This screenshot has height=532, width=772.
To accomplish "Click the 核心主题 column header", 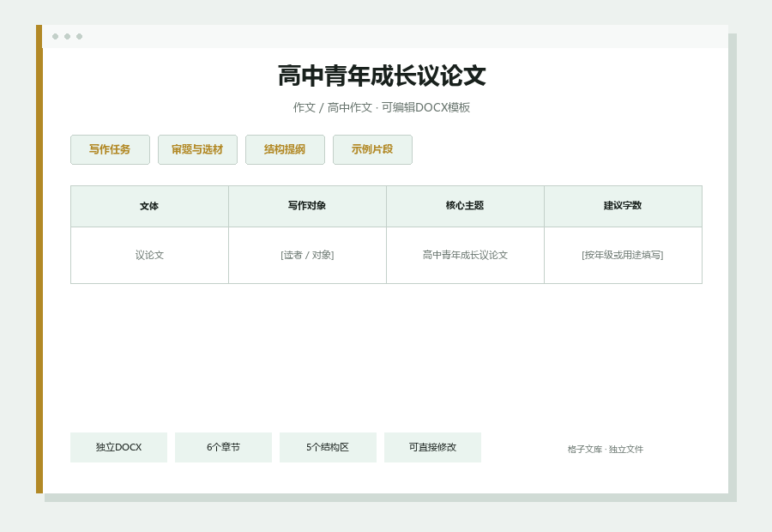I will coord(465,207).
